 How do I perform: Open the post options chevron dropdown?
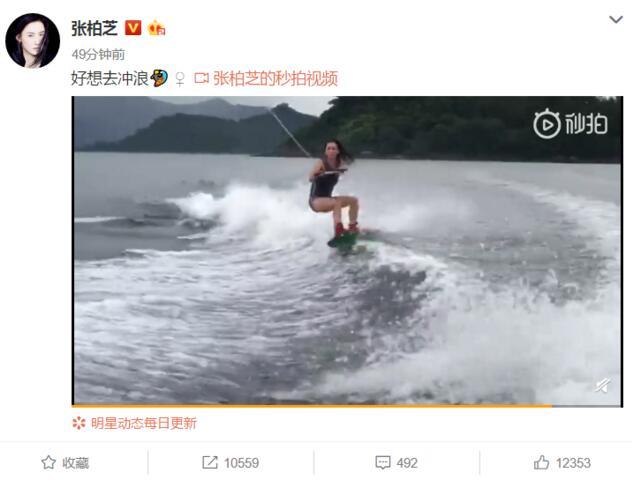coord(616,19)
